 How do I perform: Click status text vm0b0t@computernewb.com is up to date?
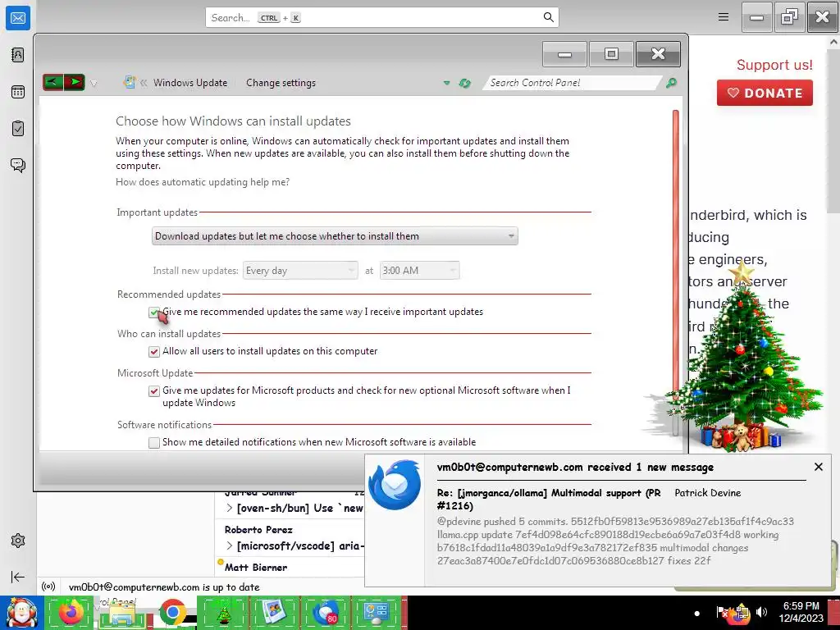[x=164, y=587]
